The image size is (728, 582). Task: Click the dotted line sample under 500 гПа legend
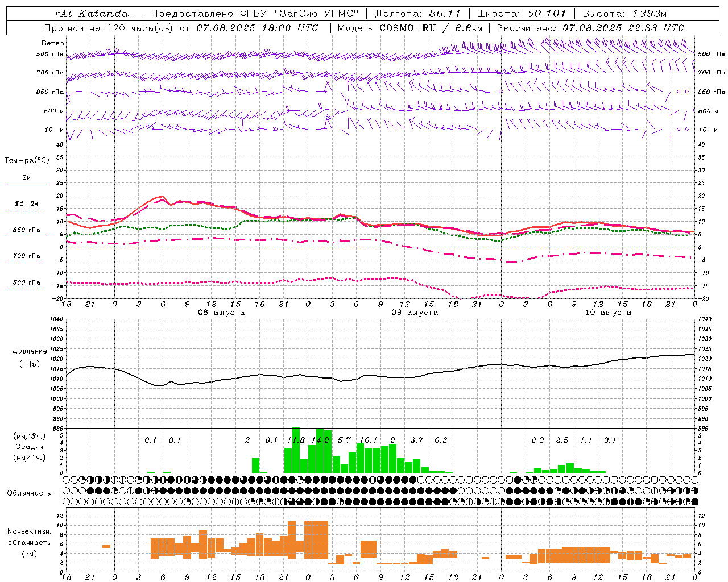[25, 289]
